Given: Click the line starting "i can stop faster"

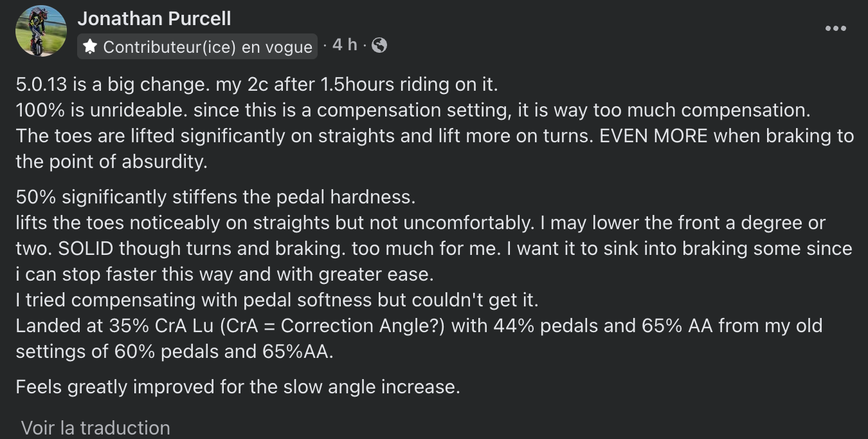Looking at the screenshot, I should (225, 274).
